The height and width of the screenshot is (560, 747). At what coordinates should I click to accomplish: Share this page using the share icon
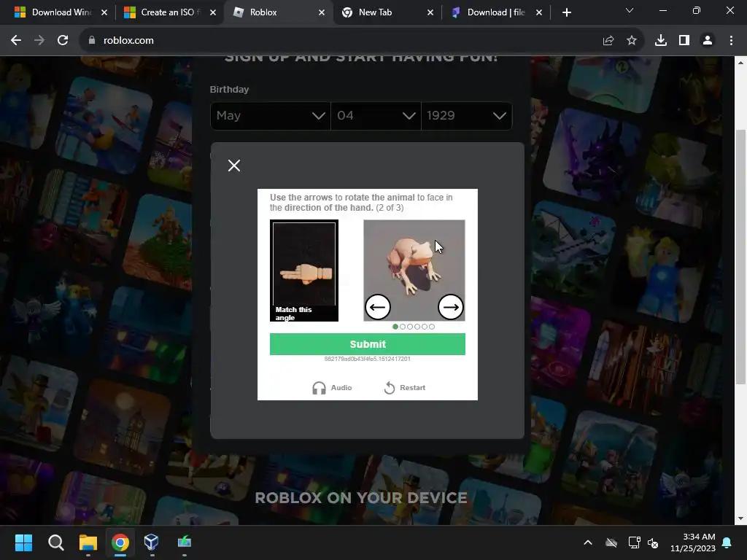[608, 41]
